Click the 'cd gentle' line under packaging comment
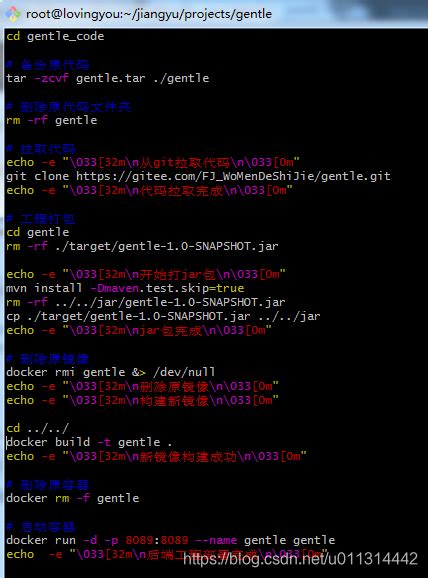This screenshot has height=578, width=428. 38,232
